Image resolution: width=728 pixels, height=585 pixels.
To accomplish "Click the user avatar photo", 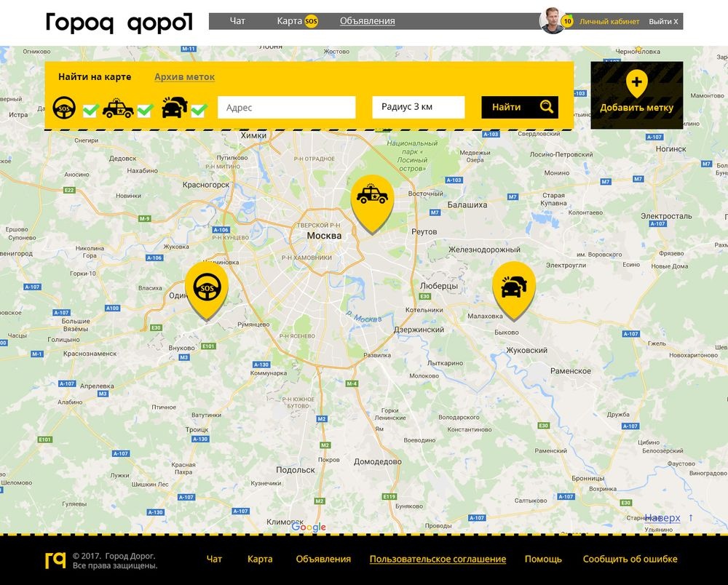I will (x=552, y=21).
